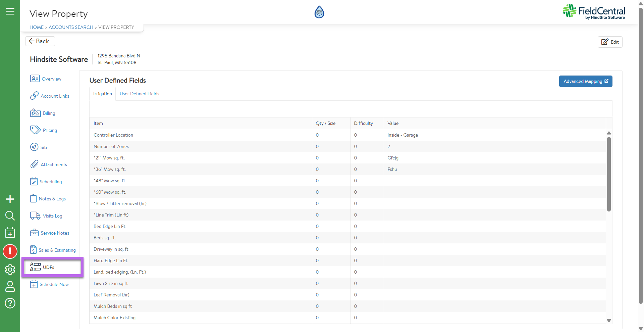Open the Billing section in property menu

click(49, 113)
